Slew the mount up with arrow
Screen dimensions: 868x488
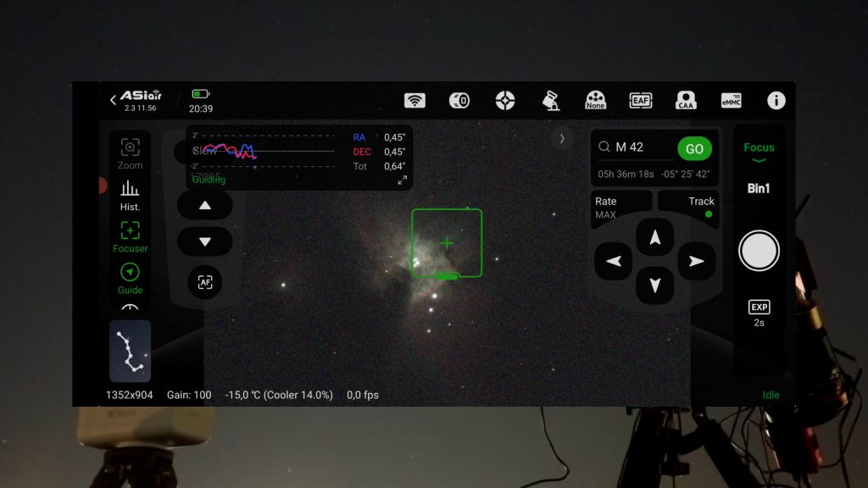(x=655, y=237)
